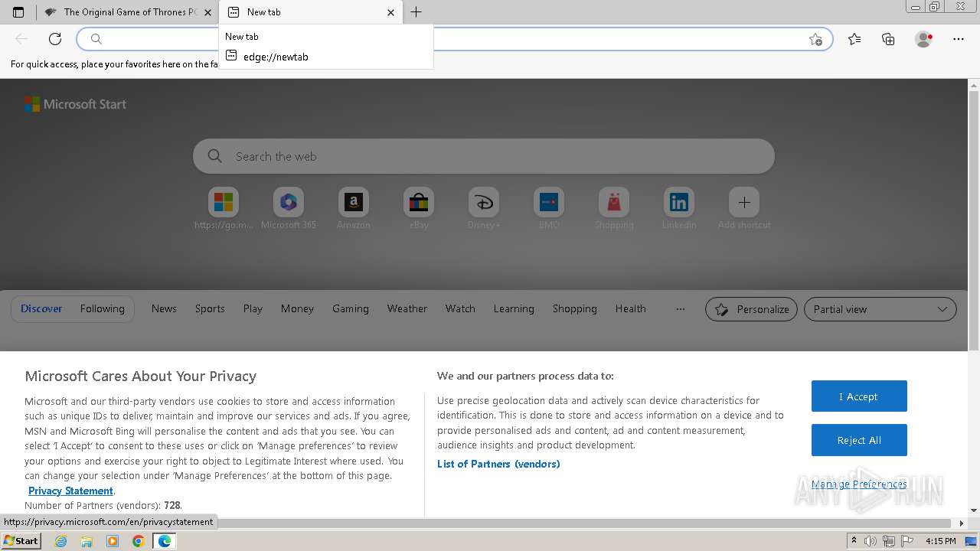Click the browser Back arrow
Viewport: 980px width, 551px height.
point(21,39)
